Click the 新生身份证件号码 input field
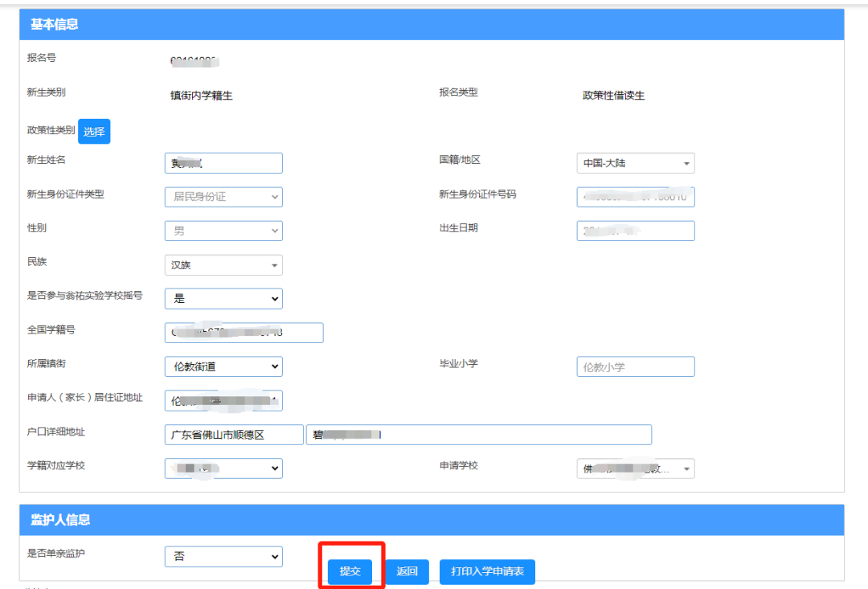This screenshot has width=868, height=589. tap(636, 197)
